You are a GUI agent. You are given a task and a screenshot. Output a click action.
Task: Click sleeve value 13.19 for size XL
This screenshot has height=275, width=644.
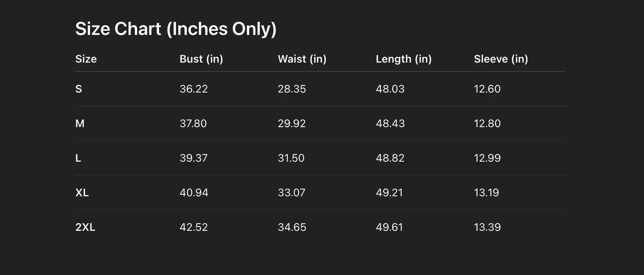pyautogui.click(x=486, y=193)
